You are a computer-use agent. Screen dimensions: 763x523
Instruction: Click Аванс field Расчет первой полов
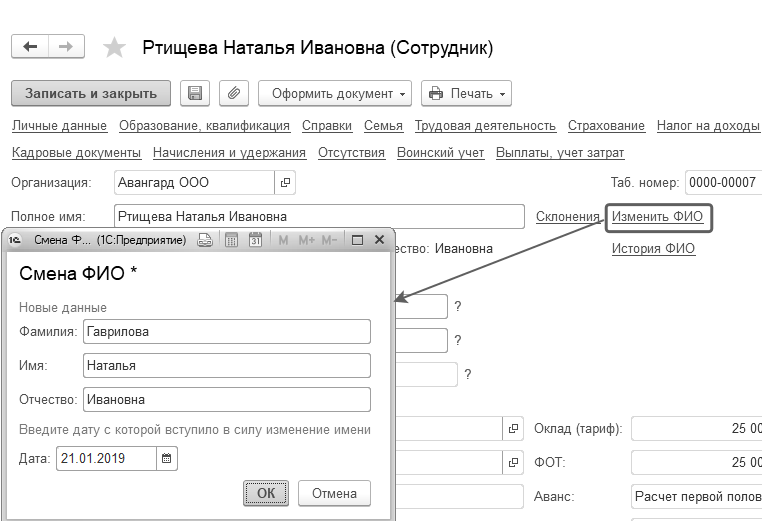click(697, 496)
